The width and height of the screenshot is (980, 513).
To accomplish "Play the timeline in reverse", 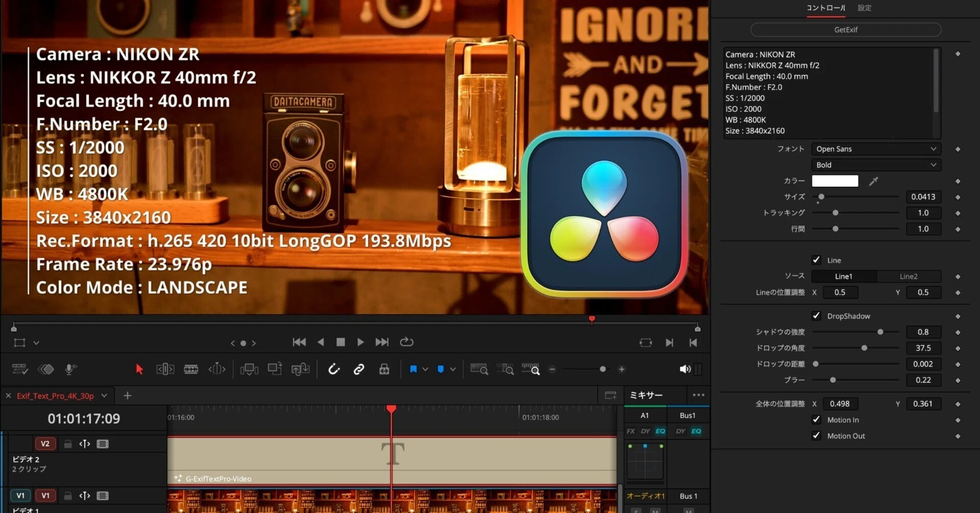I will [321, 342].
